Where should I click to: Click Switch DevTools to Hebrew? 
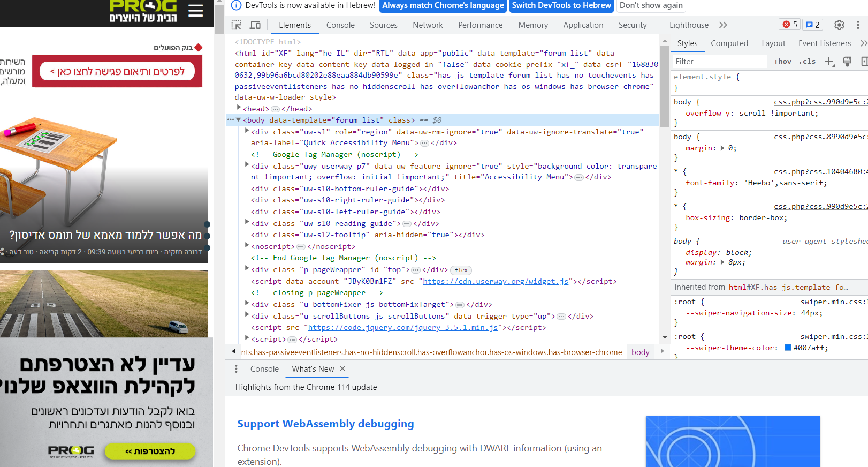click(561, 5)
